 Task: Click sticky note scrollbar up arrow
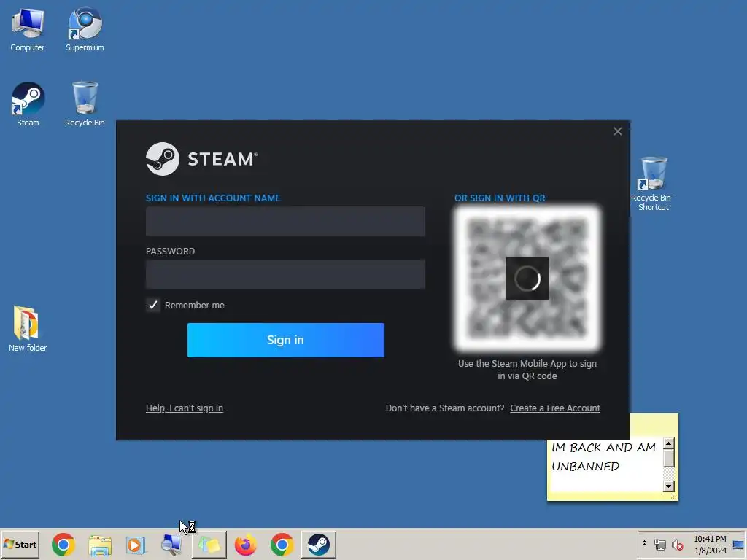pos(668,443)
